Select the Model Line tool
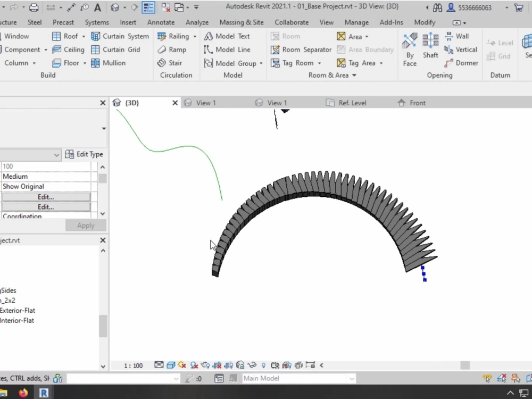The height and width of the screenshot is (399, 532). coord(227,49)
